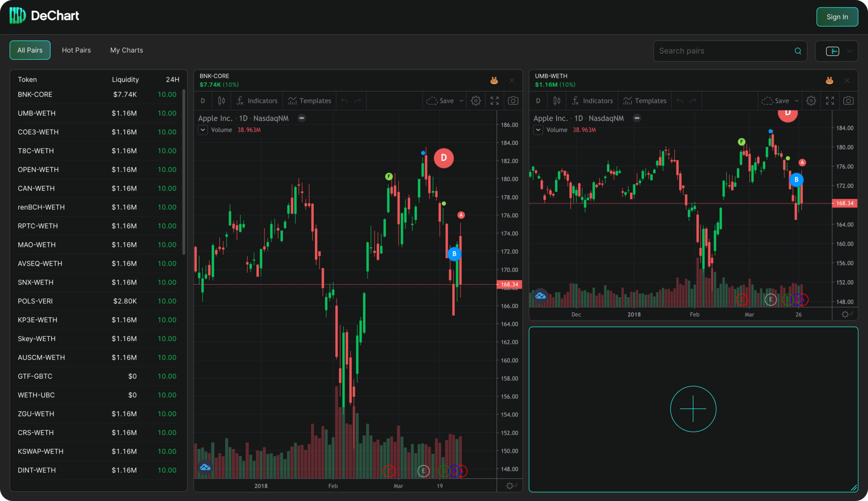This screenshot has height=501, width=868.
Task: Click the layout grid icon
Action: tap(832, 51)
